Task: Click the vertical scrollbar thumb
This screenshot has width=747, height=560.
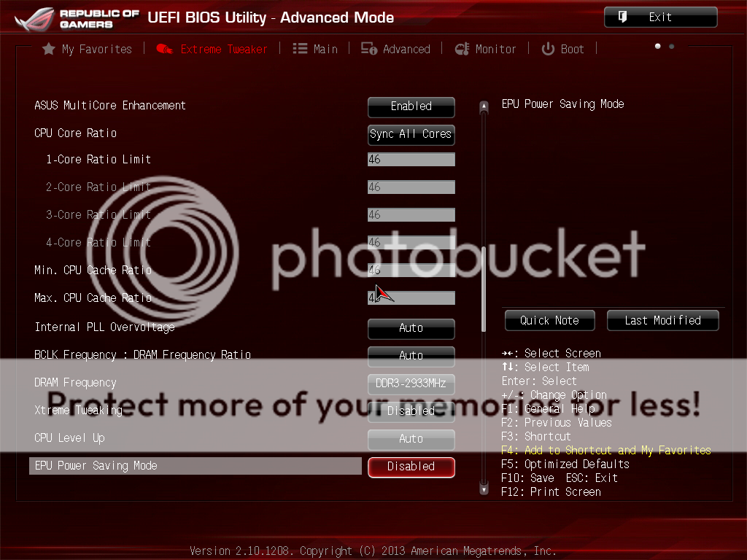Action: (x=483, y=289)
